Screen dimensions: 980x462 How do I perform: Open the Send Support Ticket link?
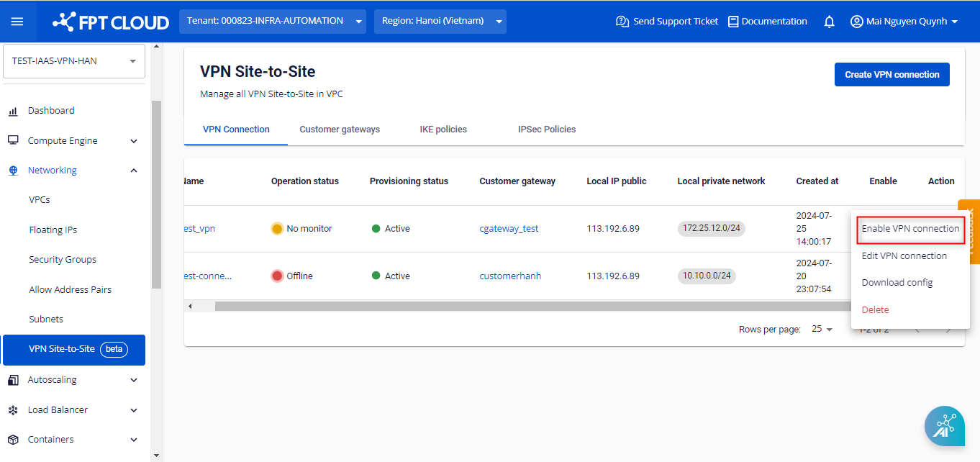(667, 22)
